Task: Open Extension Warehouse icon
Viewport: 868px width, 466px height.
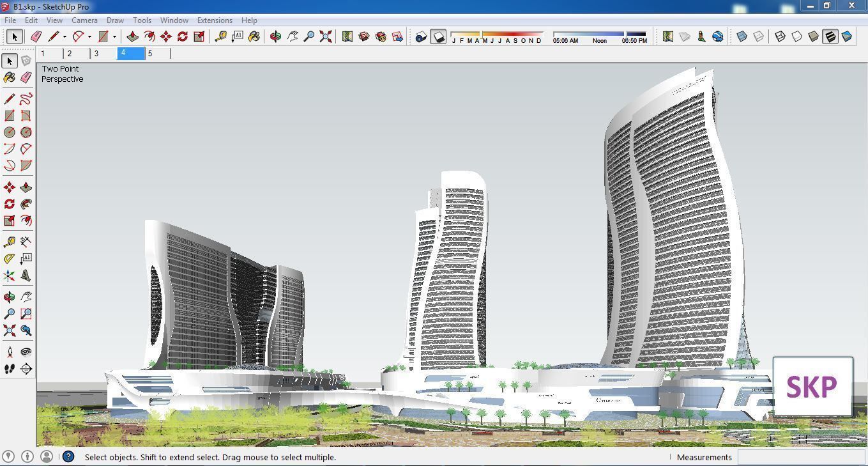Action: tap(381, 37)
